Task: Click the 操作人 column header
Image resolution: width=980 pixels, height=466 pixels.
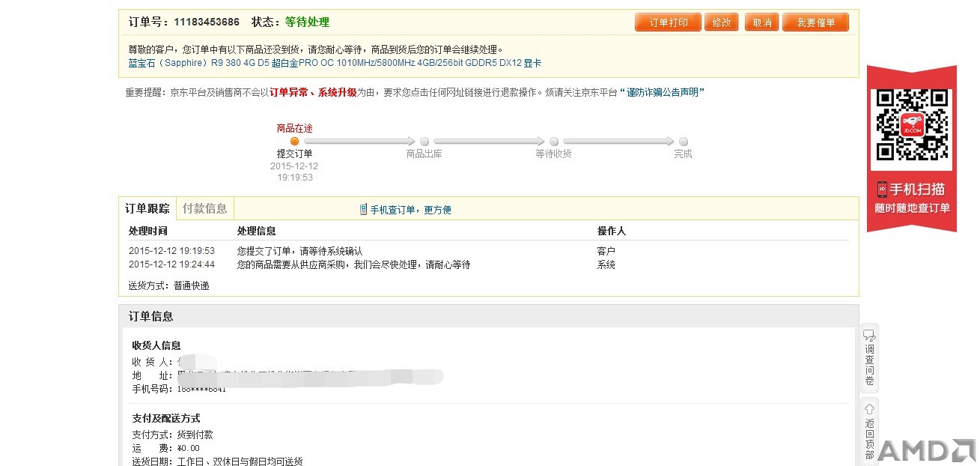Action: click(611, 231)
